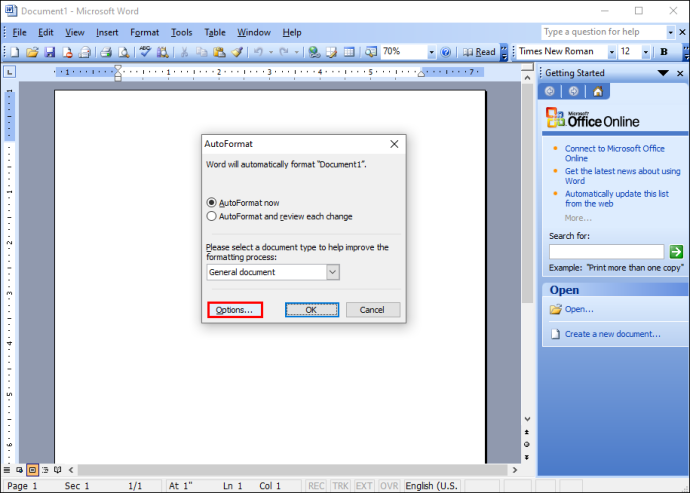Open the Tools menu
The width and height of the screenshot is (690, 493).
[x=181, y=32]
